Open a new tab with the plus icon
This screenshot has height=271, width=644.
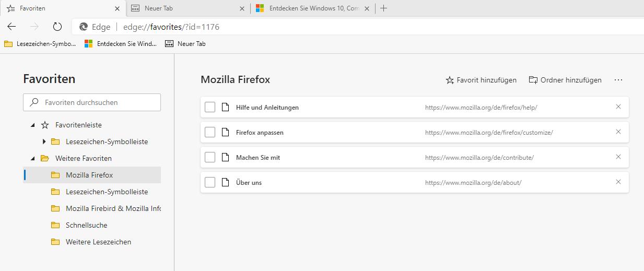[384, 8]
